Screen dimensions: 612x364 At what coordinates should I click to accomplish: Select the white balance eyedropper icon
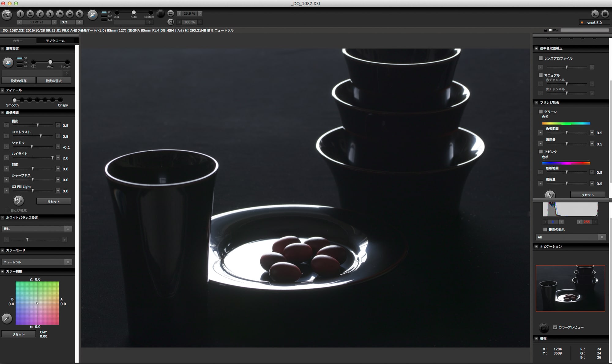[7, 318]
